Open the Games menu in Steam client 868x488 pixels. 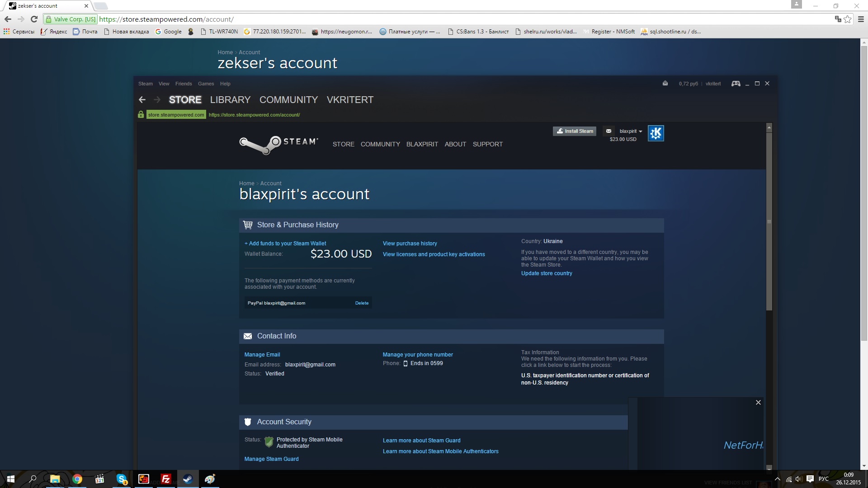click(x=206, y=84)
